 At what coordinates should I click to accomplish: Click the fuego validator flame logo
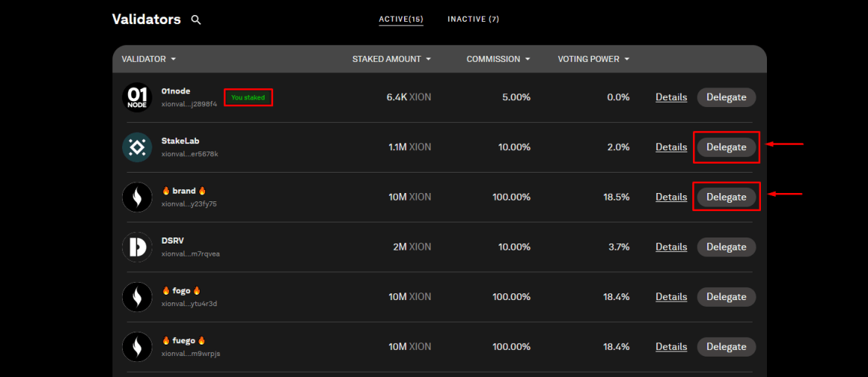tap(136, 347)
